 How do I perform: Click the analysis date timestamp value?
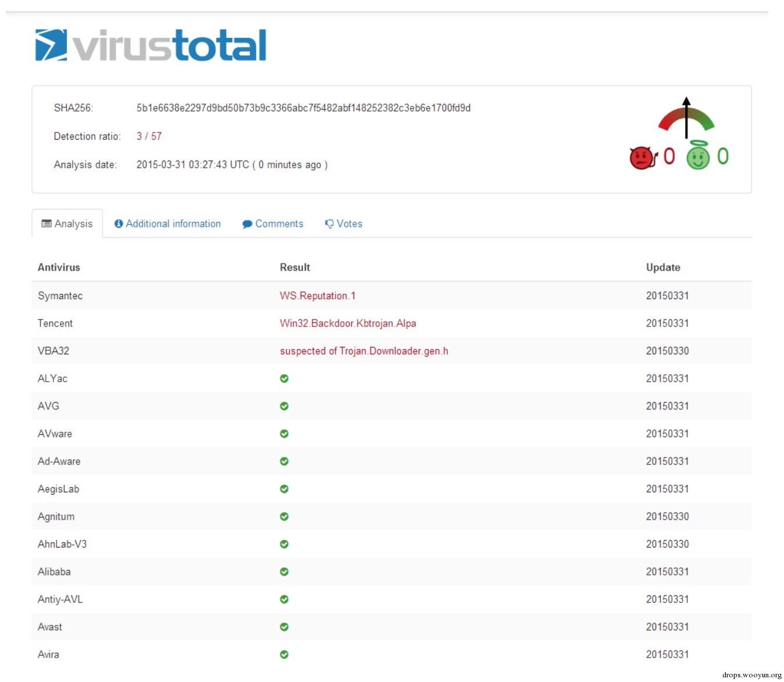coord(232,165)
